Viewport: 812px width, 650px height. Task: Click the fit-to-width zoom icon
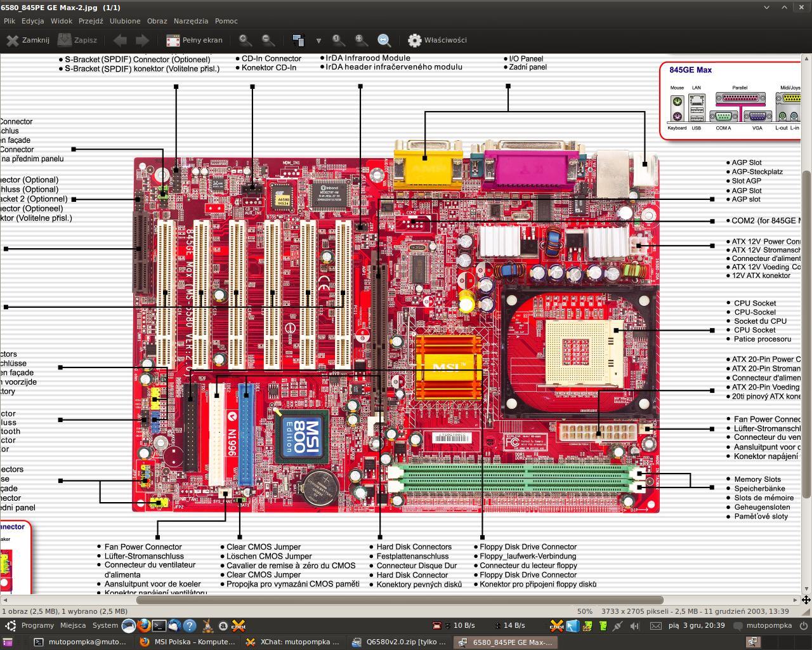[x=384, y=40]
